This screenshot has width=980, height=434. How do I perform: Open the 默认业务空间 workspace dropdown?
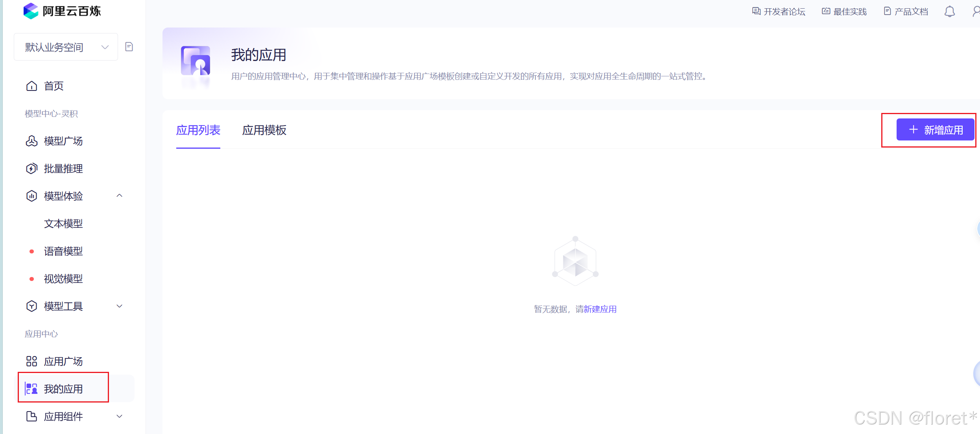tap(66, 47)
